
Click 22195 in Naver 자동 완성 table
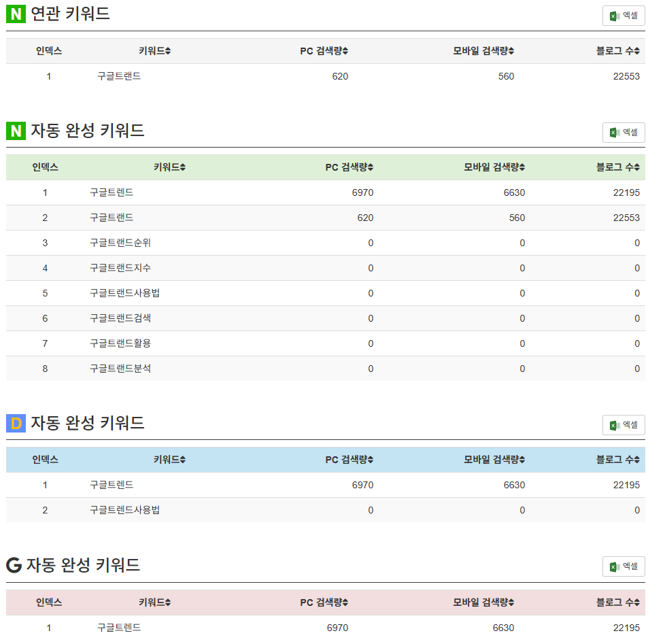pyautogui.click(x=626, y=192)
